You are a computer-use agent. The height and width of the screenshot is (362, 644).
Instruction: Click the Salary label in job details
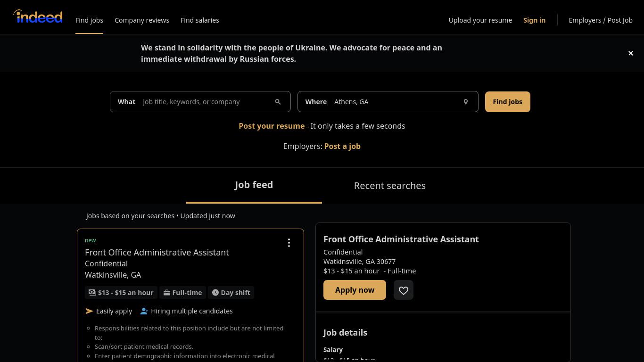pyautogui.click(x=333, y=350)
